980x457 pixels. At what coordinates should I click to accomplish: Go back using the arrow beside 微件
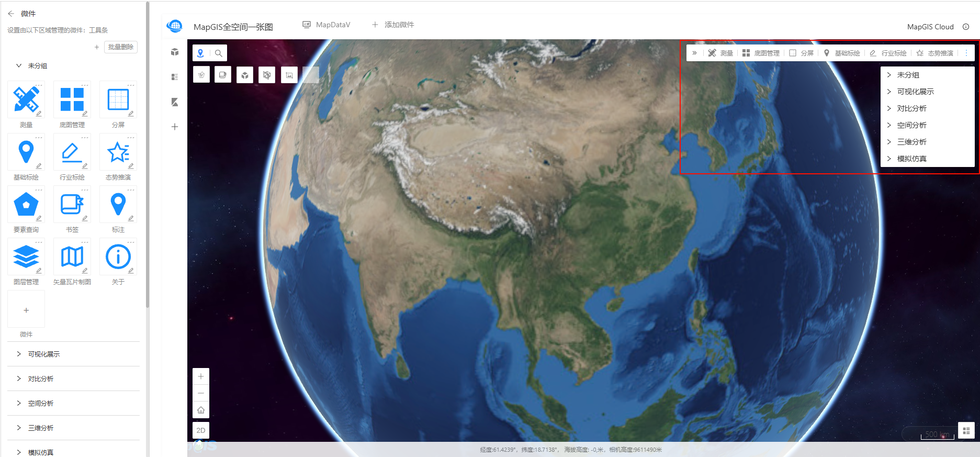coord(11,14)
